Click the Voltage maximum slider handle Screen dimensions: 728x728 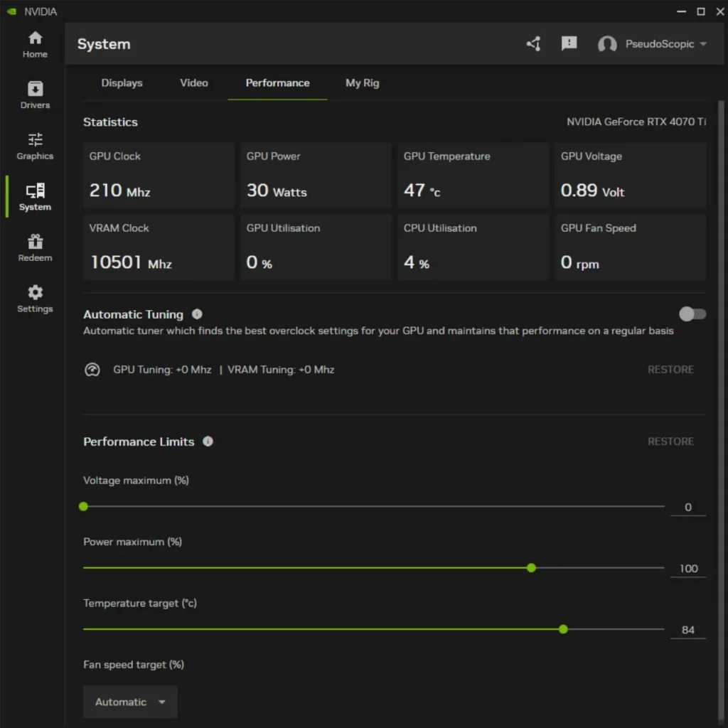pyautogui.click(x=84, y=506)
